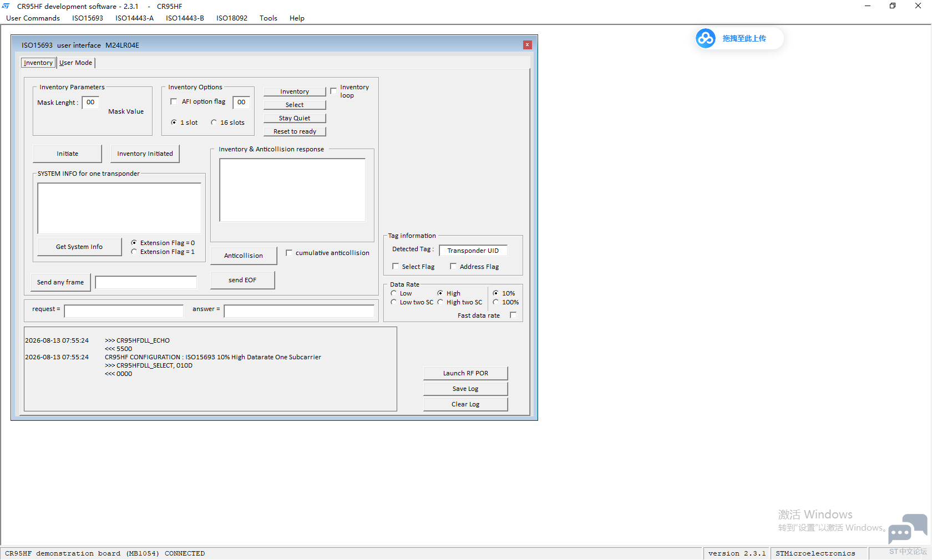Image resolution: width=932 pixels, height=560 pixels.
Task: Focus the Mask Length input field
Action: 90,103
